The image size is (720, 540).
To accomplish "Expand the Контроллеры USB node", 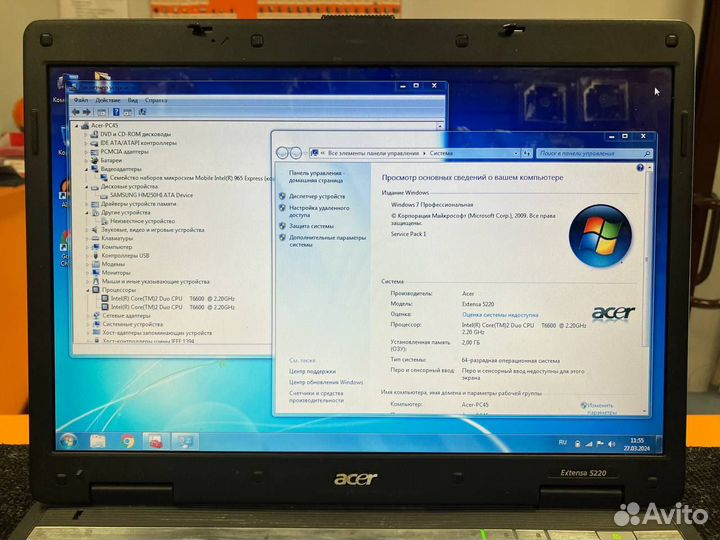I will coord(87,256).
